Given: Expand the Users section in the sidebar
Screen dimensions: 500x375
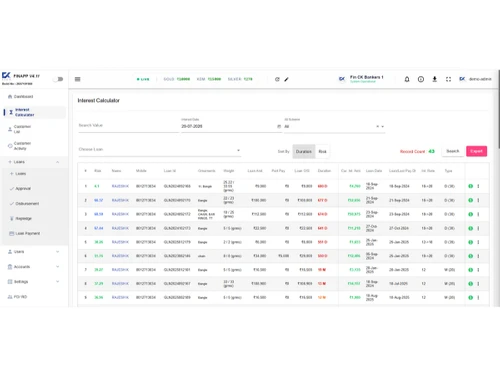Looking at the screenshot, I should click(33, 252).
